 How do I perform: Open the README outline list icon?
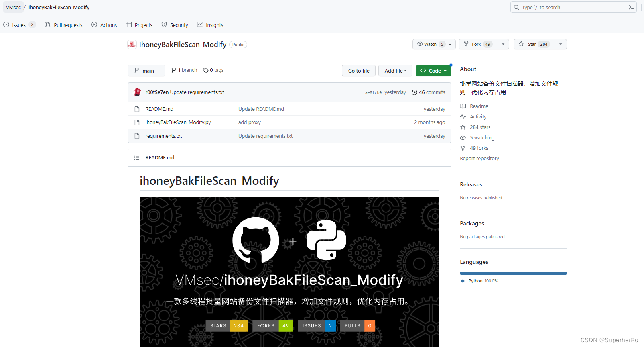point(137,158)
